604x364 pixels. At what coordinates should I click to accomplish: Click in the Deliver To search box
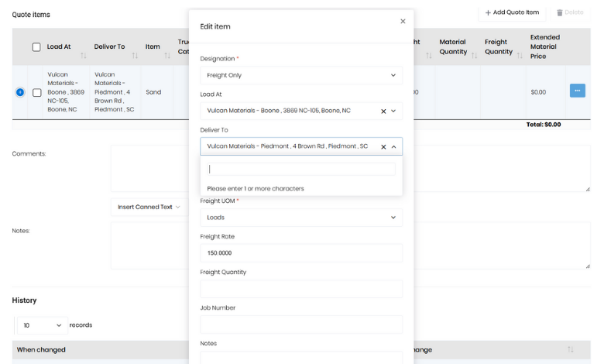coord(301,169)
